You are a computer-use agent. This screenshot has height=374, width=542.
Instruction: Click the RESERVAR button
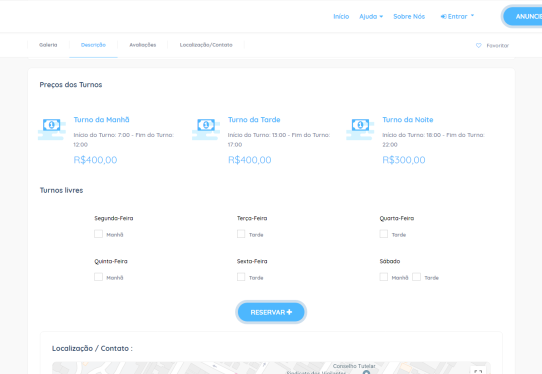[271, 312]
